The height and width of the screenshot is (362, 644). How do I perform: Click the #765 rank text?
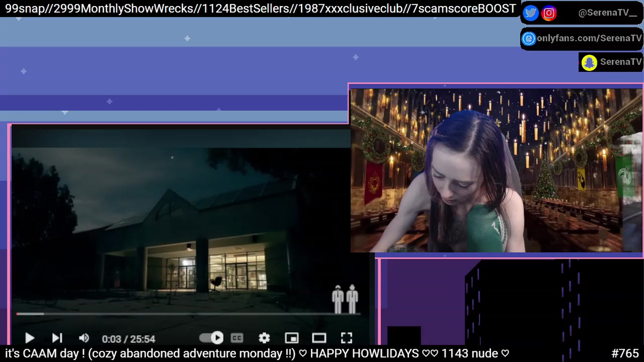click(x=625, y=353)
